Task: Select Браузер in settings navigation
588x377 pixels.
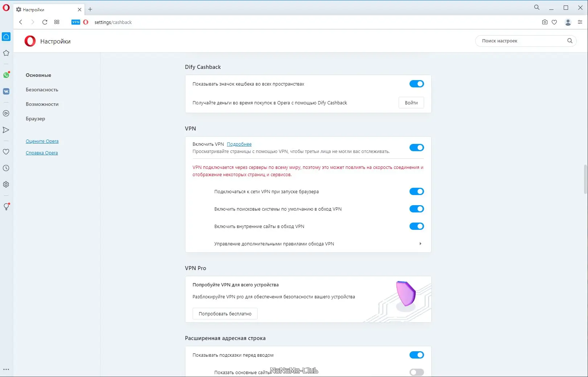Action: coord(36,119)
